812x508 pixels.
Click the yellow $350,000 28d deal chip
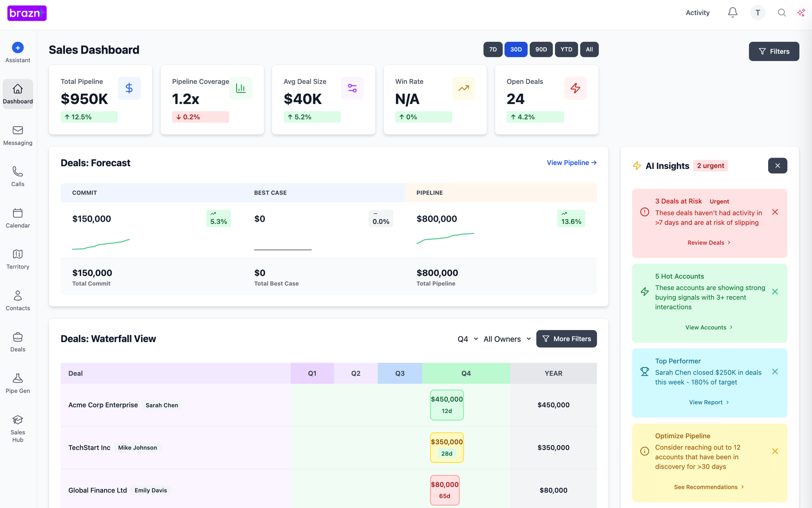[447, 447]
